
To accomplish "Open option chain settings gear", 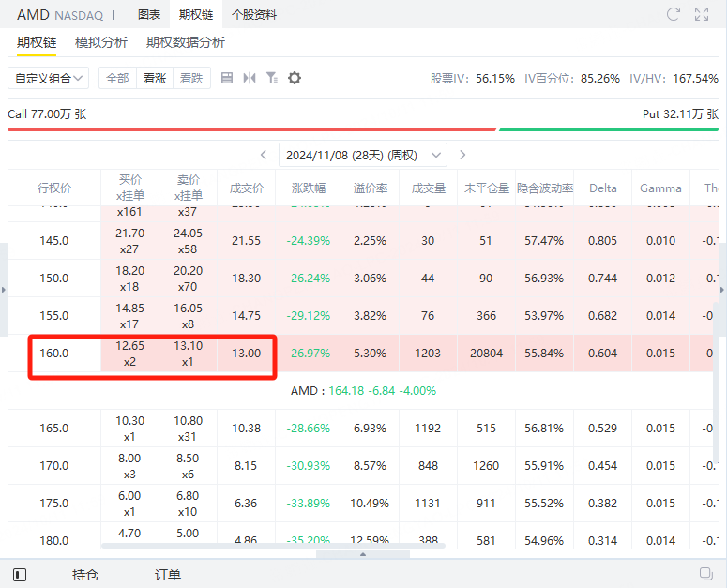I will point(295,78).
